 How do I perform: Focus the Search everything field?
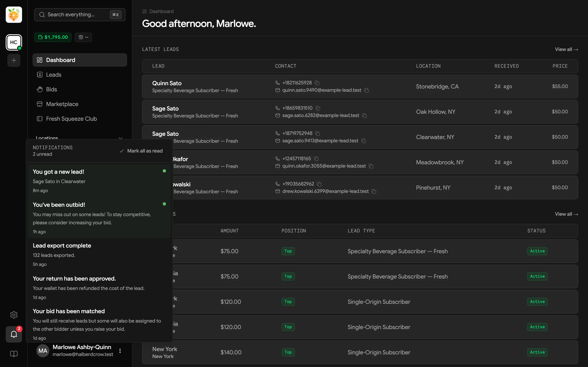pos(80,15)
